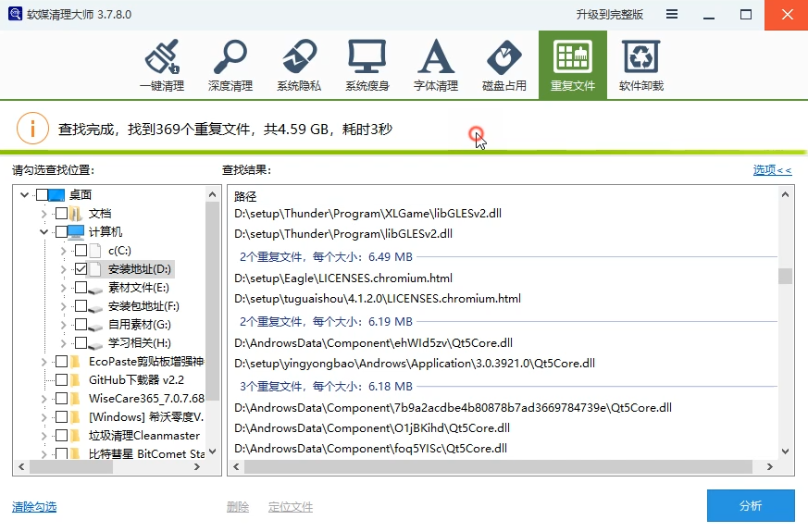The image size is (808, 532).
Task: Select the D:\setup\Eagle\LICENSES.chromium.html result row
Action: click(x=342, y=278)
